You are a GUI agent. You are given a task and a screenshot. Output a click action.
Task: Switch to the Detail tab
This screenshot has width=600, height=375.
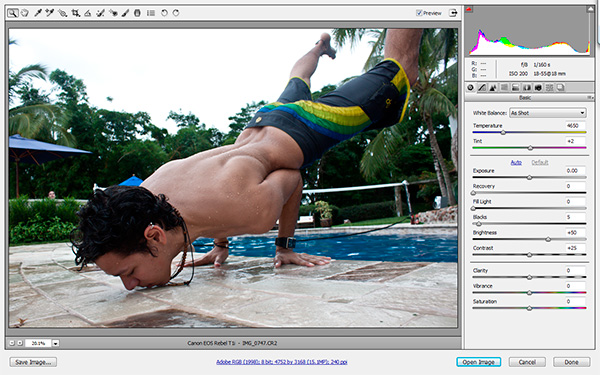point(493,88)
